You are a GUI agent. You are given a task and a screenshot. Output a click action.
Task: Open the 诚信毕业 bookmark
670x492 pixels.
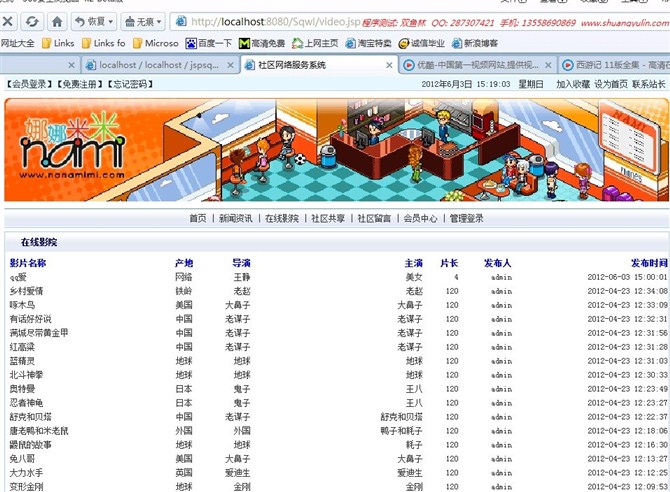pos(421,43)
